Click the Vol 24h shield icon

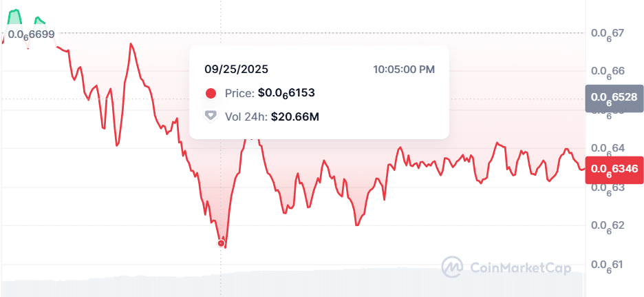point(211,116)
